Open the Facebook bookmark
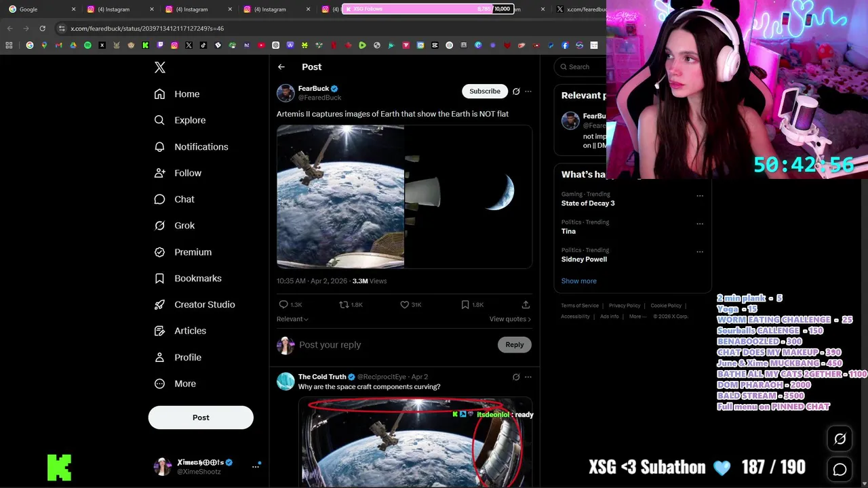The height and width of the screenshot is (488, 868). [x=565, y=45]
